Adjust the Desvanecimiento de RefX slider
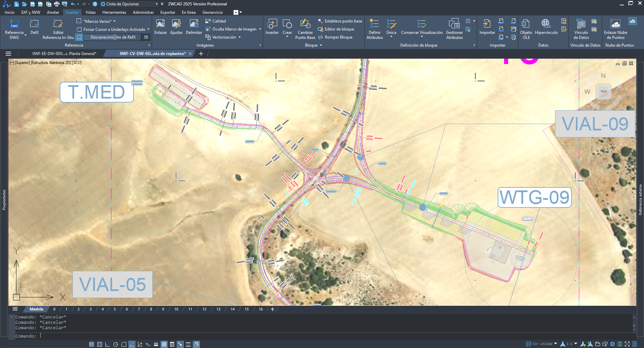 [115, 37]
